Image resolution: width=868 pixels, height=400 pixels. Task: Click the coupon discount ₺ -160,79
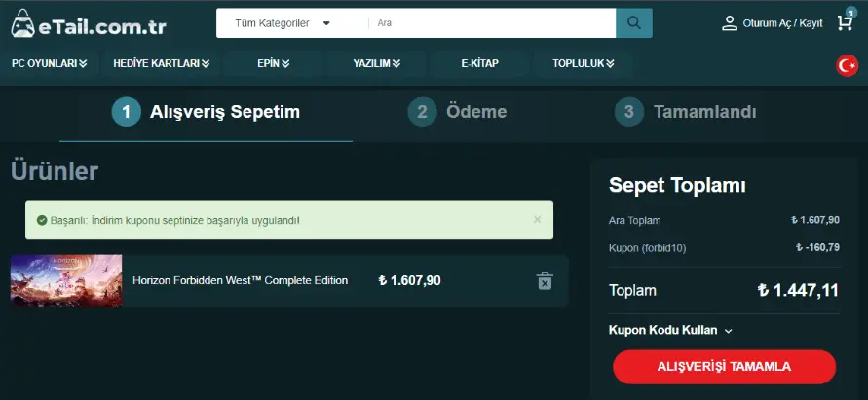pyautogui.click(x=817, y=247)
